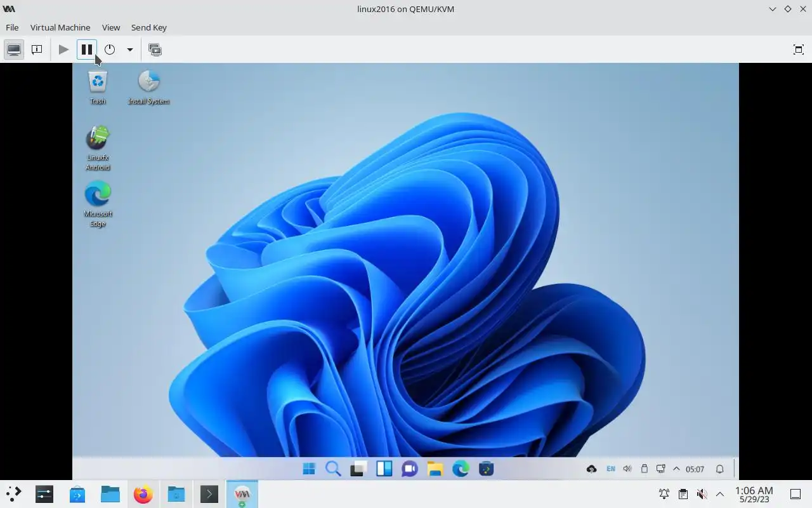
Task: Shut down the virtual machine power button
Action: (x=110, y=50)
